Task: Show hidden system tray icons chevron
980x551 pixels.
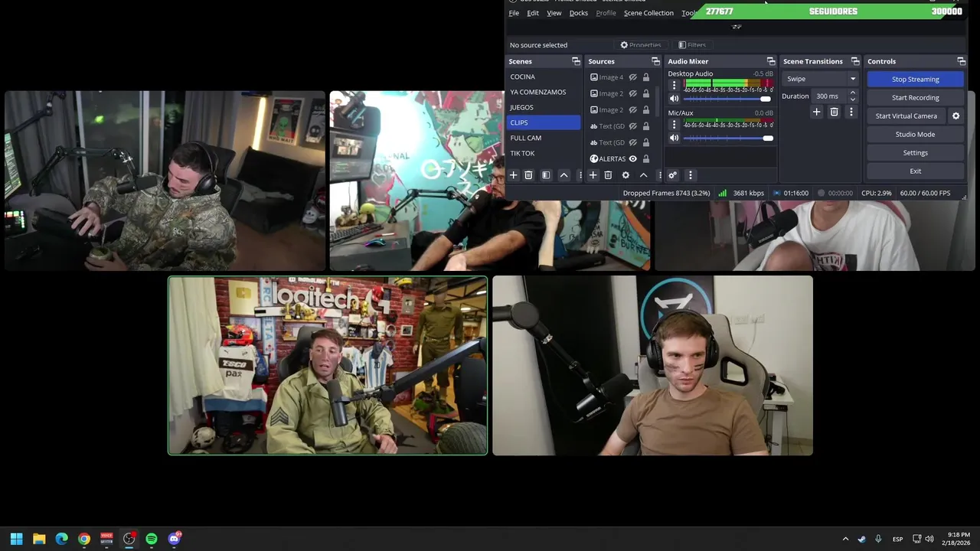Action: tap(845, 539)
